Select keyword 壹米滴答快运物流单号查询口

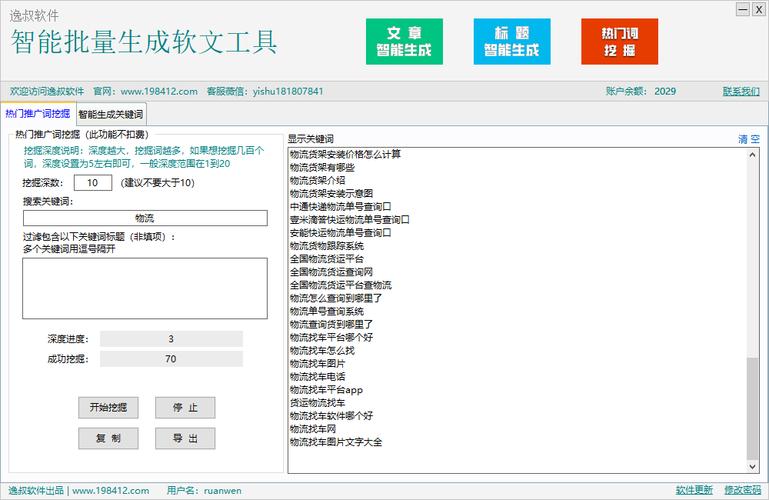pyautogui.click(x=349, y=220)
